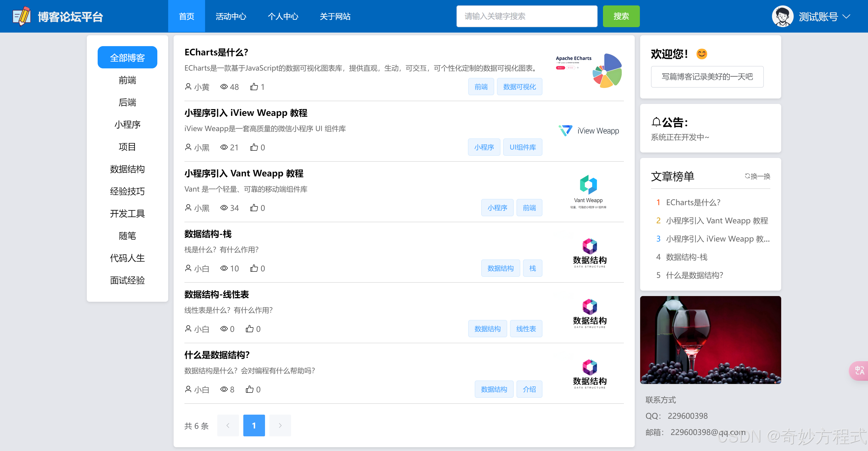Screen dimensions: 868x451
Task: Select 开发工具 category in sidebar
Action: point(127,213)
